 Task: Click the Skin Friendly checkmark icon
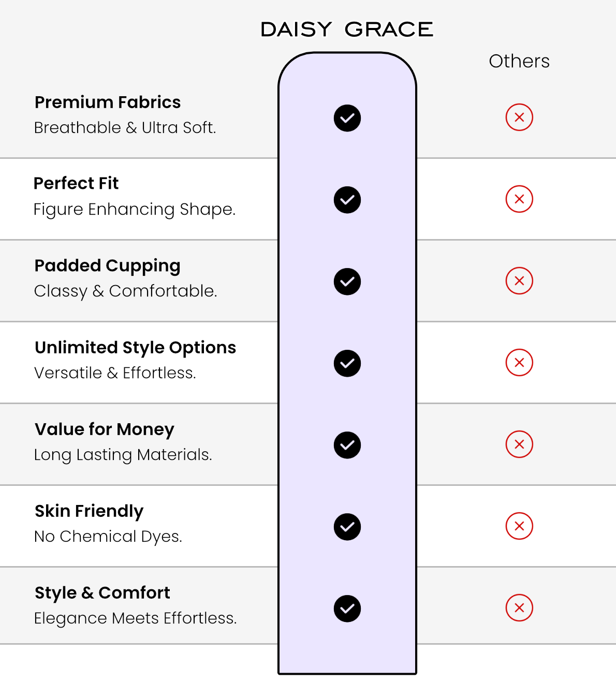click(347, 527)
